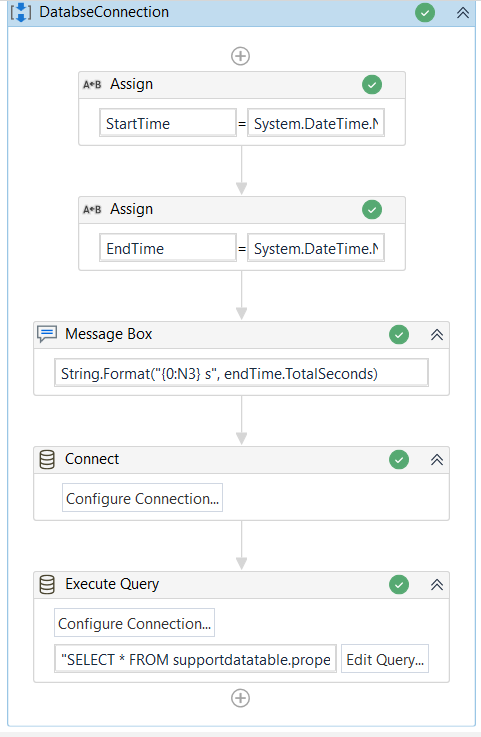
Task: Click the first Assign A+B icon
Action: [92, 85]
